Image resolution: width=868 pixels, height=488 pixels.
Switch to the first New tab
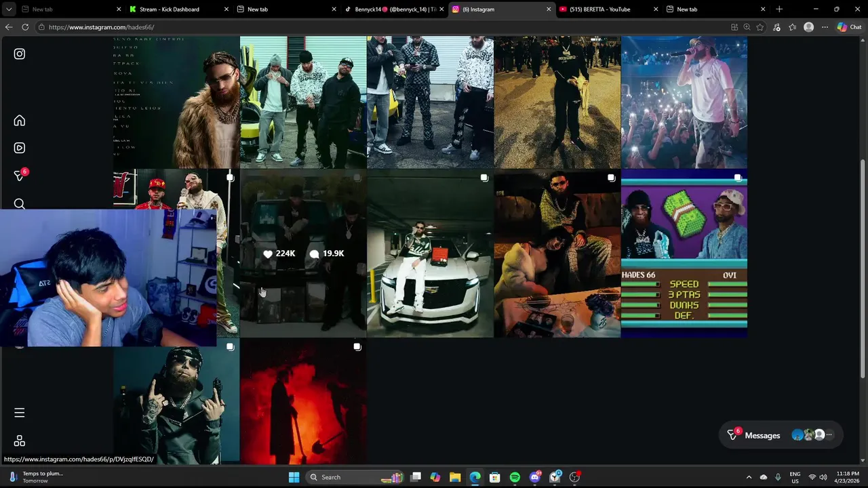pyautogui.click(x=71, y=9)
